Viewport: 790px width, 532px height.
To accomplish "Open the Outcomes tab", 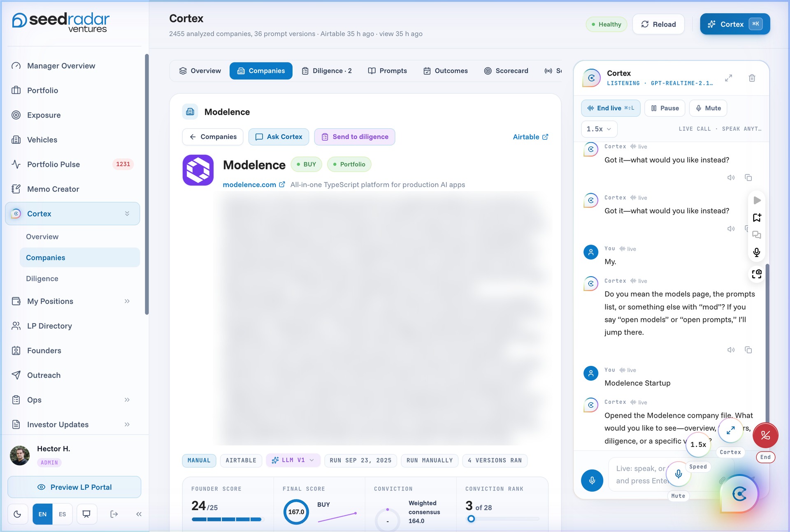I will pos(446,71).
